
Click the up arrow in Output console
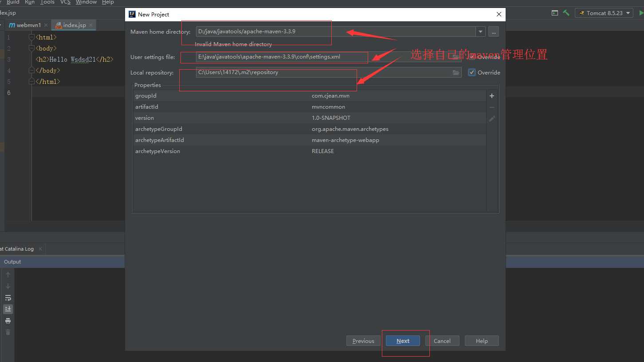coord(8,275)
